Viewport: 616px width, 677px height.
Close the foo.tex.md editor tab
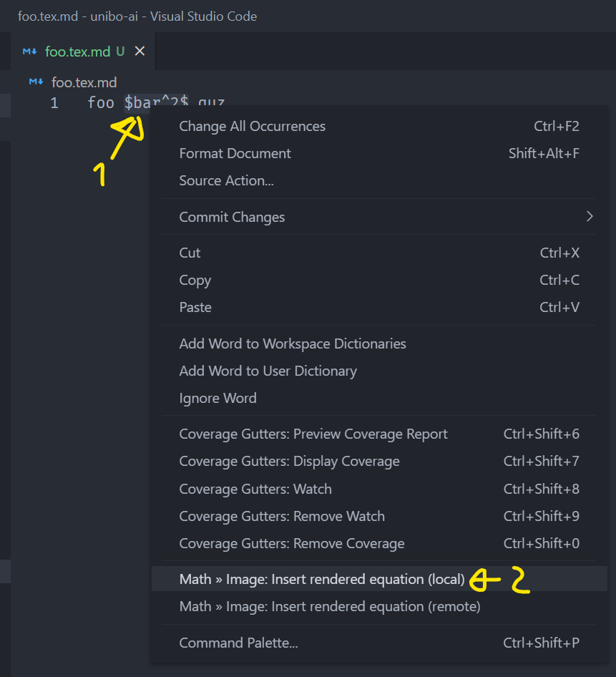[140, 51]
